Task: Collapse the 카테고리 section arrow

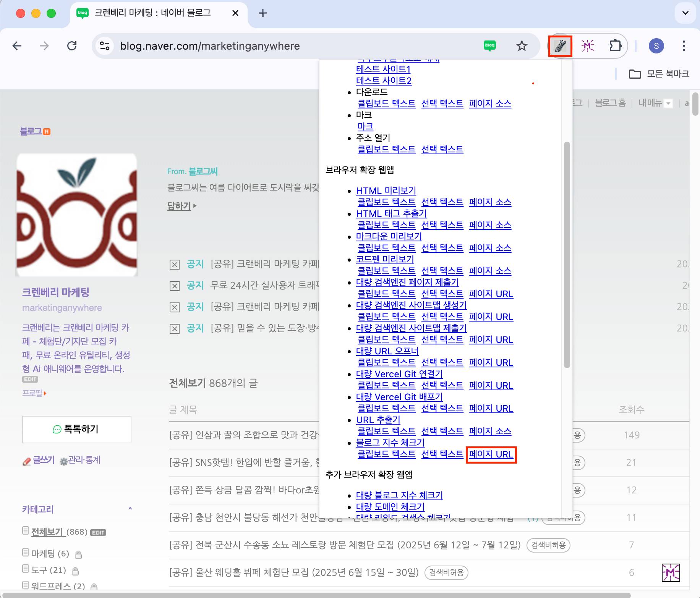Action: coord(130,509)
